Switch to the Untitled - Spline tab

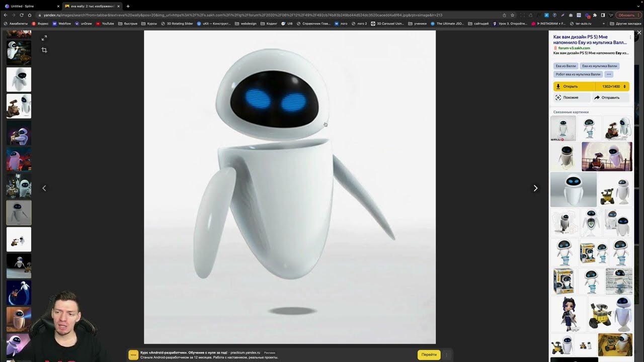click(x=30, y=6)
